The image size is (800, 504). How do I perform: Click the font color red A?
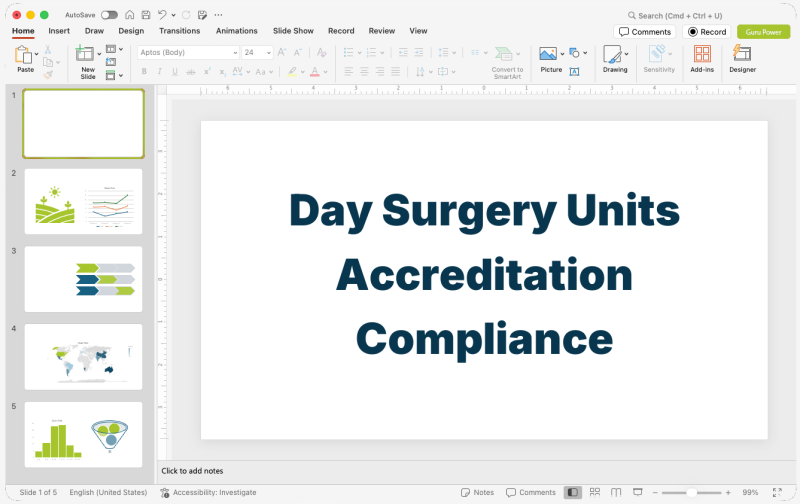click(x=315, y=71)
